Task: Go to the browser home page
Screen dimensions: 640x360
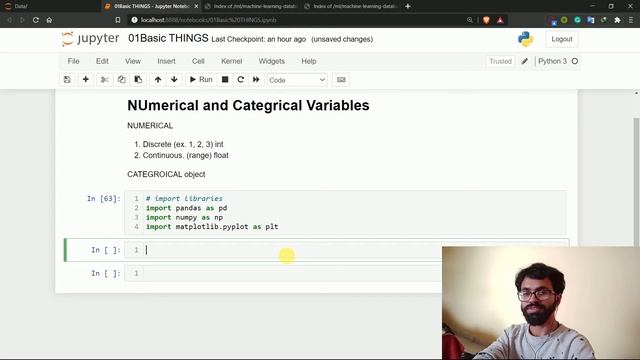Action: (x=49, y=20)
